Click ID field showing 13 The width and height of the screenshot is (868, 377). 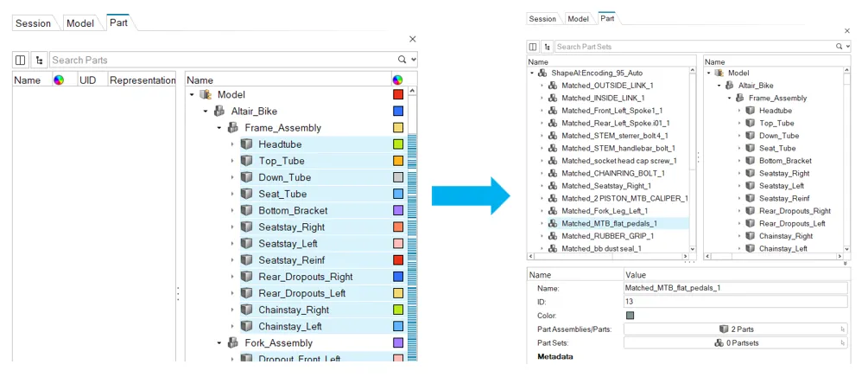tap(735, 302)
